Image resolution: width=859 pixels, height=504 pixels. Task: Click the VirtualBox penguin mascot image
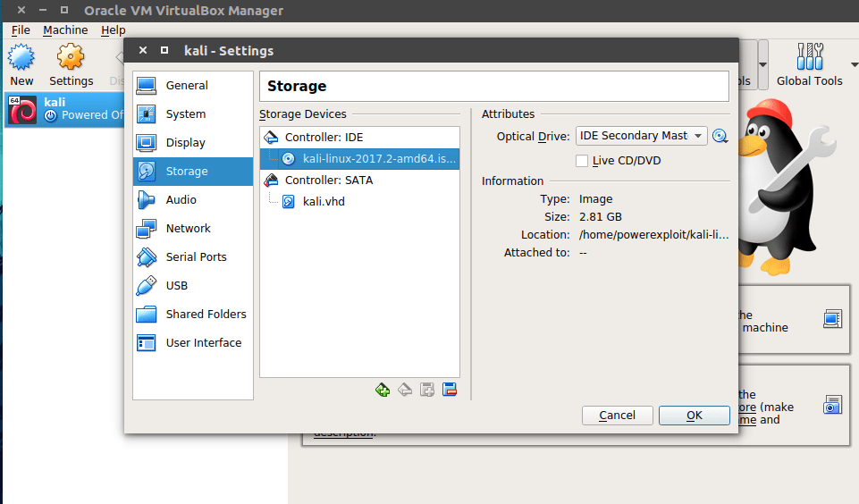786,186
